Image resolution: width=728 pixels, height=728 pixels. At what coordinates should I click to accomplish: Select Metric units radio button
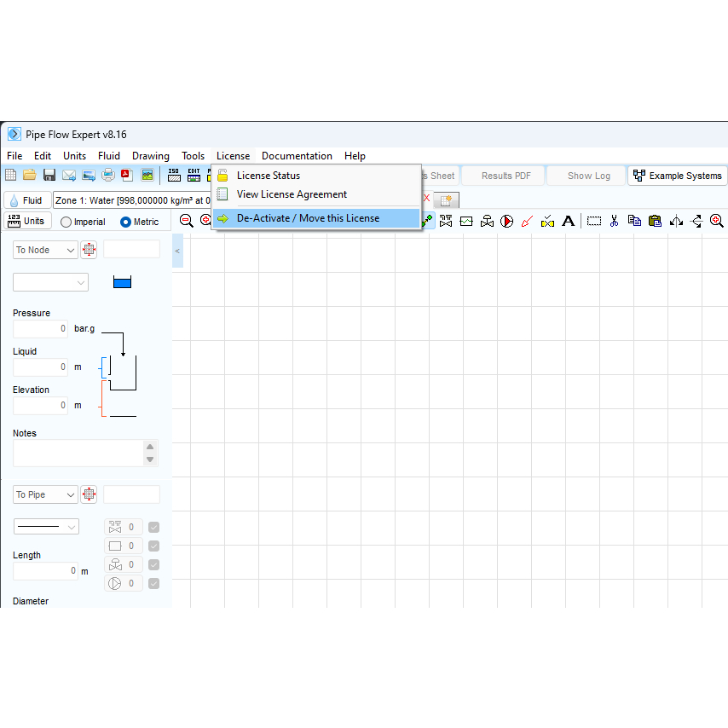click(125, 222)
